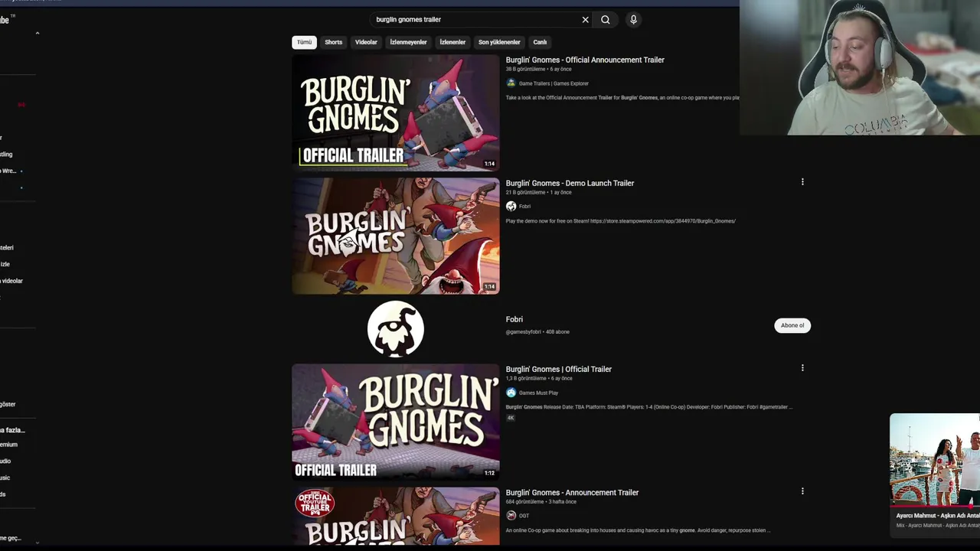Open more options for the OGT Announcement Trailer

coord(802,491)
